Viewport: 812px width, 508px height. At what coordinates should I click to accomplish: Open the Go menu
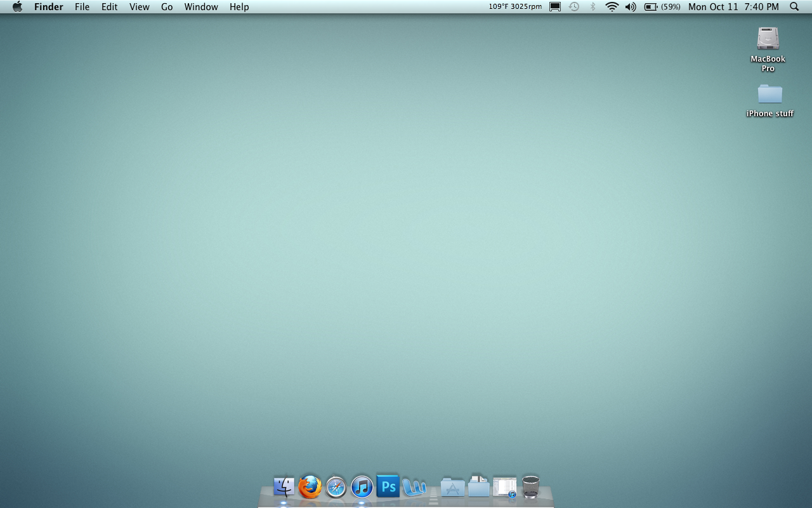coord(167,6)
